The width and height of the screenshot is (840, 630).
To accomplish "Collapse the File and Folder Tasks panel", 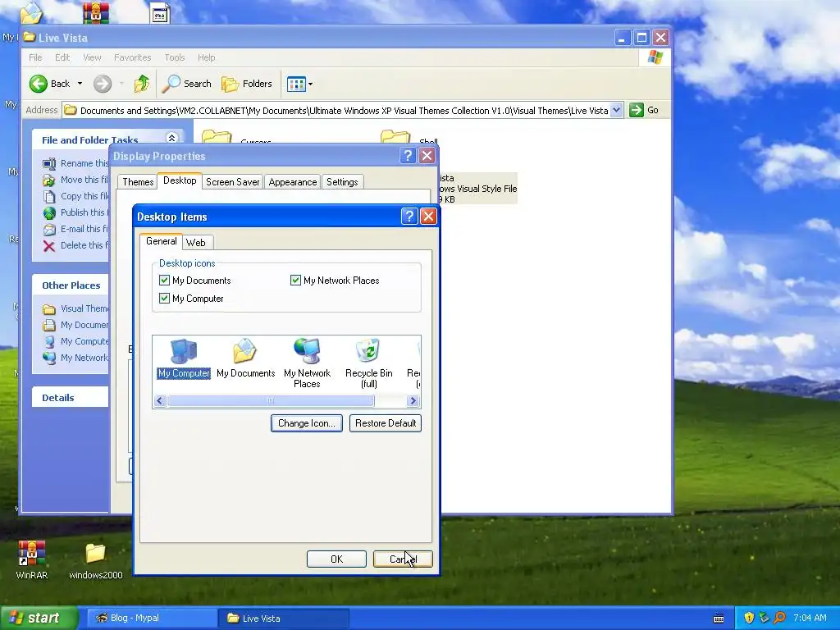I will point(172,138).
